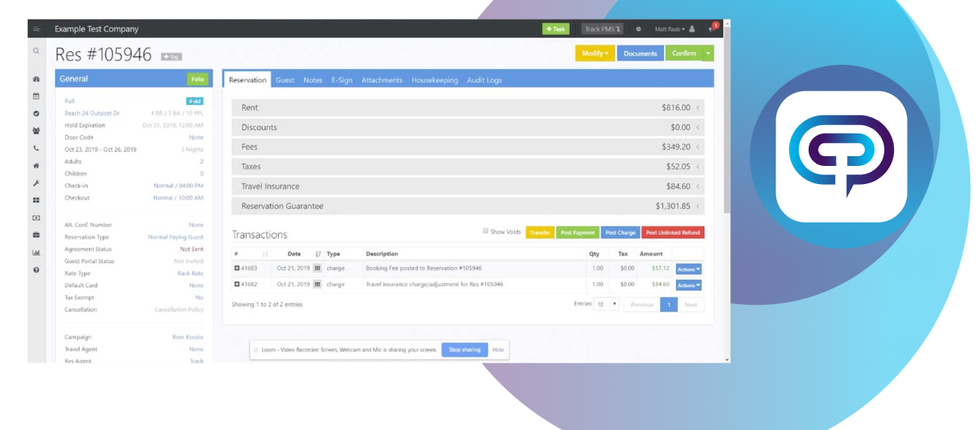This screenshot has height=430, width=980.
Task: Click the Post Unlinked Refund button
Action: 673,232
